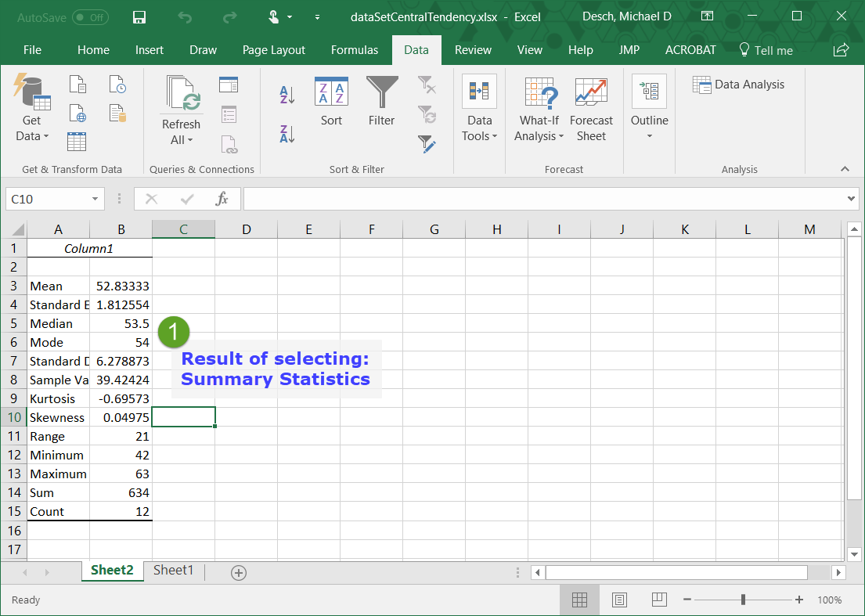Add a new sheet with plus button

(x=239, y=572)
